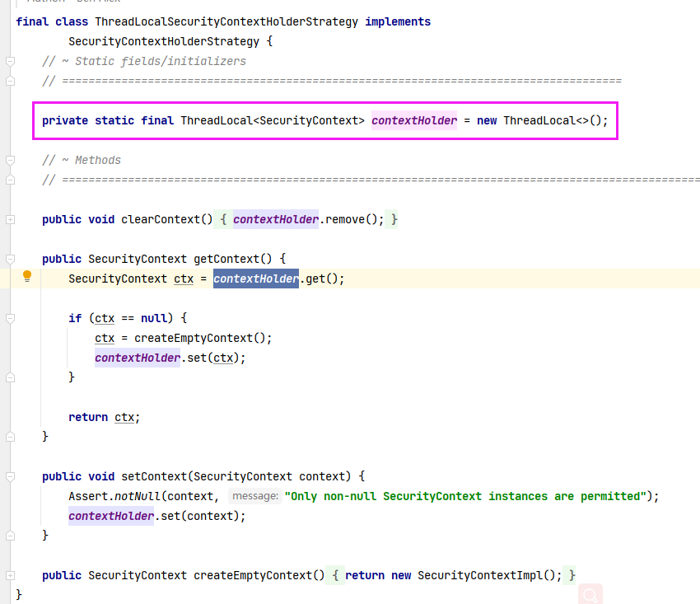Collapse the Static fields comment fold marker

click(x=10, y=61)
